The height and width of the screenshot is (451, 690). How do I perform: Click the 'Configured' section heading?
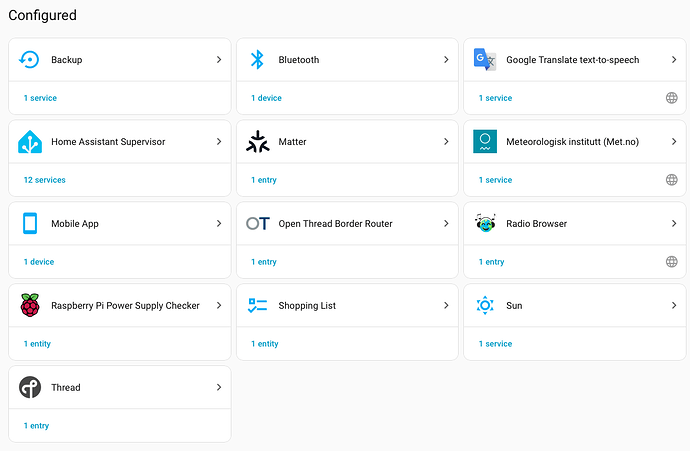pos(42,15)
